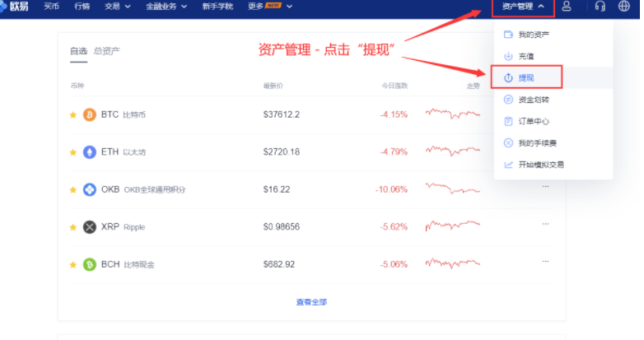This screenshot has height=340, width=644.
Task: Choose 资金划转 in the dropdown menu
Action: (533, 100)
